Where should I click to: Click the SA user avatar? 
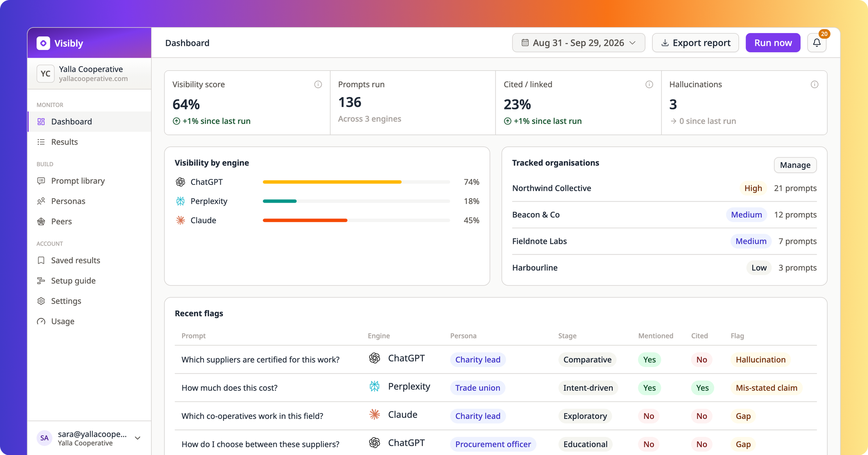click(45, 438)
